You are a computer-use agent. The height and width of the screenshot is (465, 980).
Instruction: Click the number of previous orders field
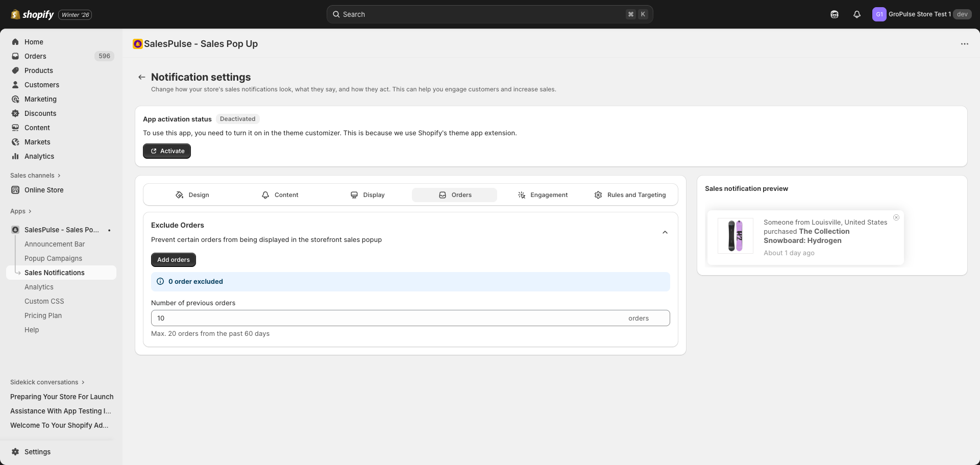[357, 317]
